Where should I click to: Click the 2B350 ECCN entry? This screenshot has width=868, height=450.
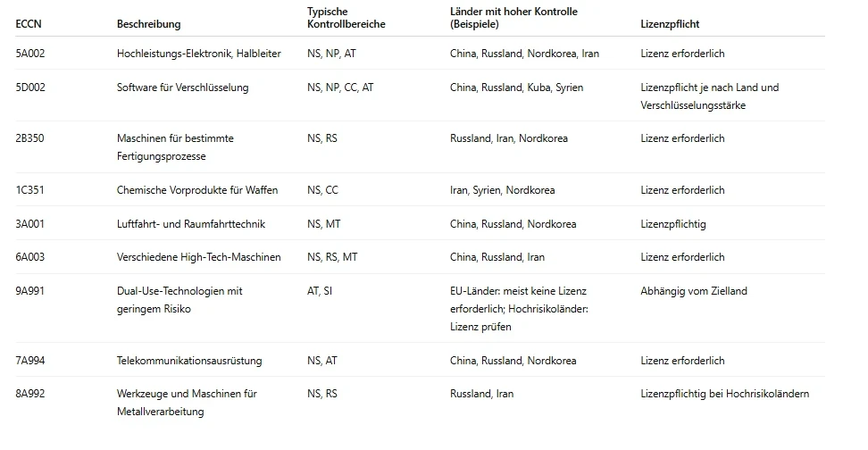pyautogui.click(x=29, y=137)
